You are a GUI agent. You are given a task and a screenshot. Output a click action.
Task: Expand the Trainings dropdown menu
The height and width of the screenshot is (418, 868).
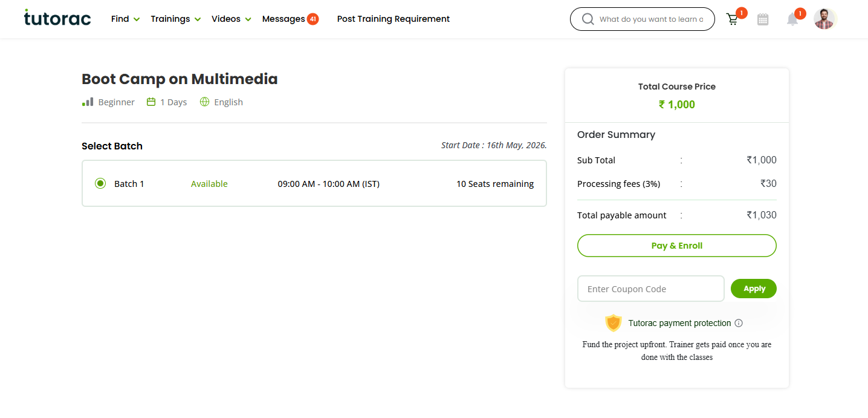175,19
